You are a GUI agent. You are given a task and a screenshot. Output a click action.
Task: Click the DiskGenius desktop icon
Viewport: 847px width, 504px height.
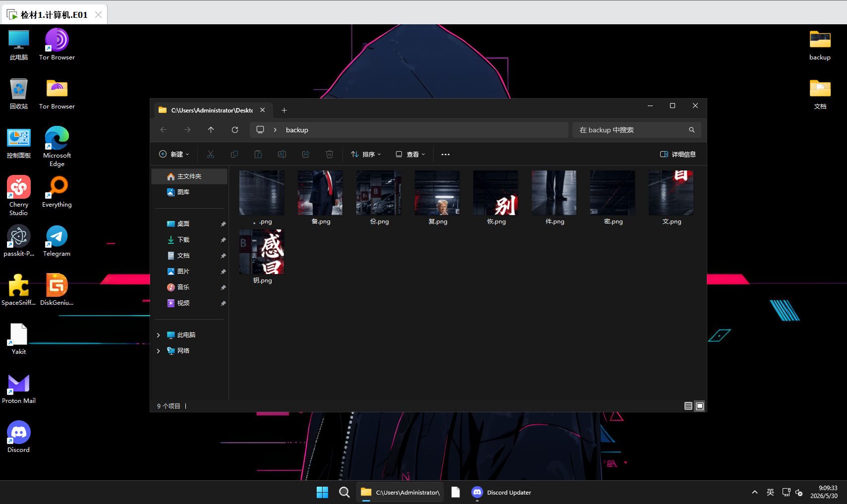pyautogui.click(x=56, y=290)
